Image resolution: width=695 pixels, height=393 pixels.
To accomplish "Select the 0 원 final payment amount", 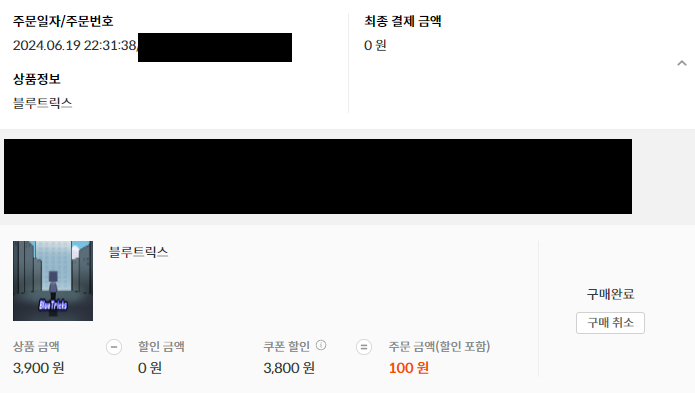I will 375,45.
